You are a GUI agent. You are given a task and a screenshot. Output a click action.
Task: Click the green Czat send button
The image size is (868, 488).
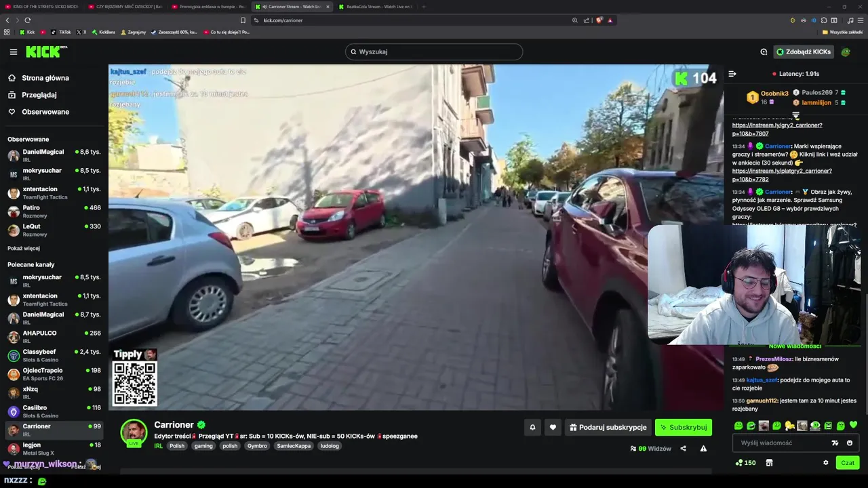[x=848, y=463]
